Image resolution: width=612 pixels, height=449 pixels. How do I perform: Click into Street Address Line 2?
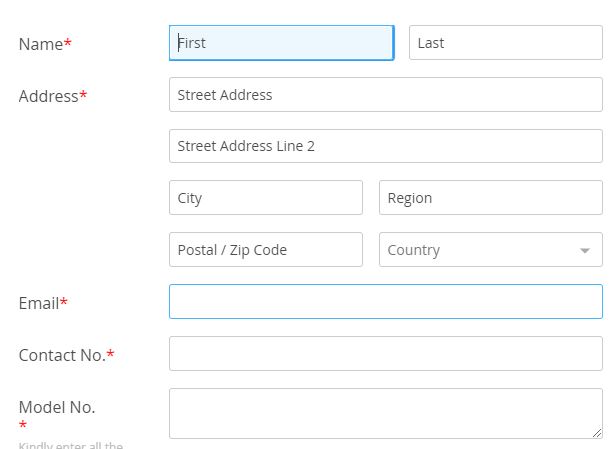point(385,146)
